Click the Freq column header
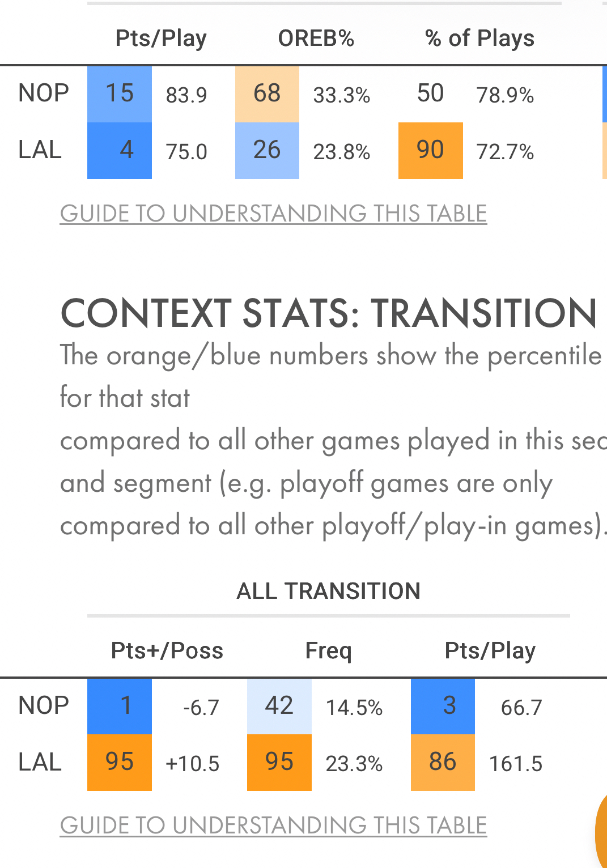The width and height of the screenshot is (607, 868). pos(328,650)
